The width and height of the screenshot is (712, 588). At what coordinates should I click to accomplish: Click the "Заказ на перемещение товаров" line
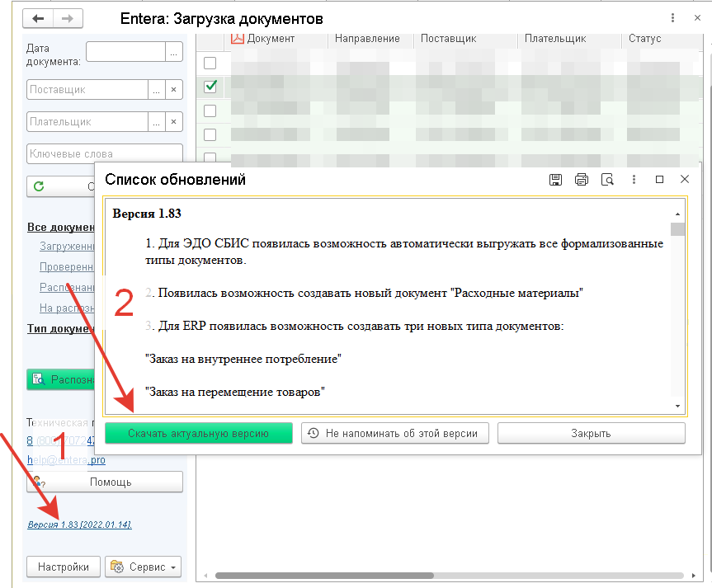pyautogui.click(x=235, y=392)
